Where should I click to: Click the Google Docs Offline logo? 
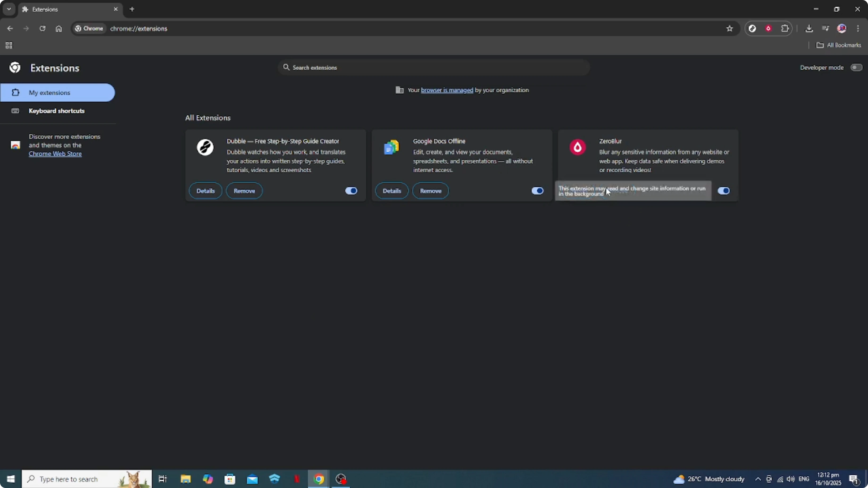point(391,147)
